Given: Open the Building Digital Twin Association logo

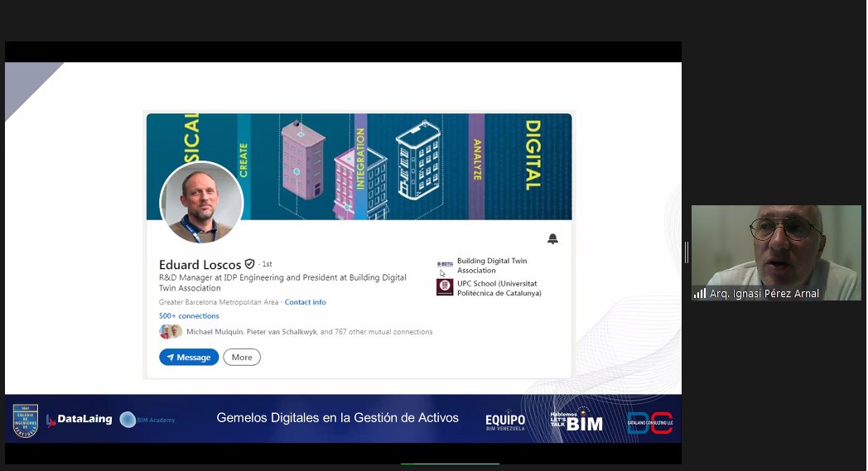Looking at the screenshot, I should (x=445, y=265).
